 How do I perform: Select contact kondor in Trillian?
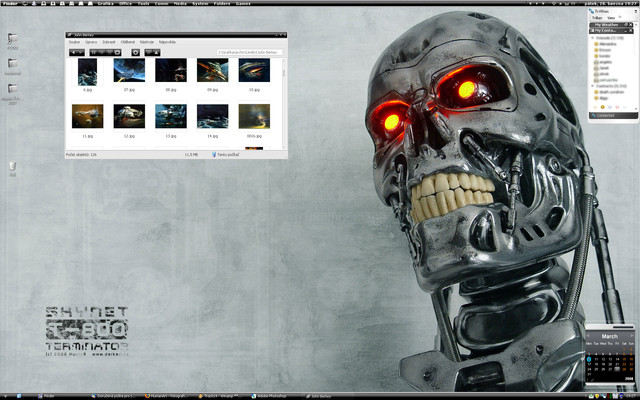pyautogui.click(x=604, y=56)
